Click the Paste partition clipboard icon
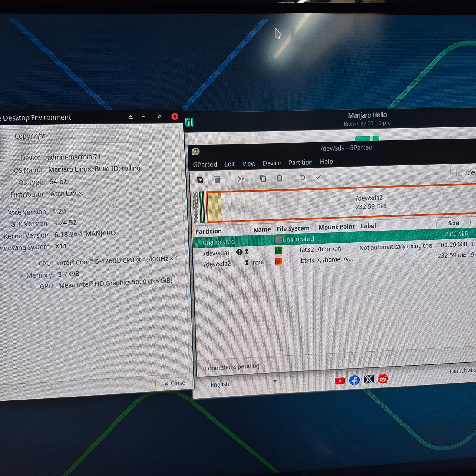The width and height of the screenshot is (476, 476). pos(279,178)
